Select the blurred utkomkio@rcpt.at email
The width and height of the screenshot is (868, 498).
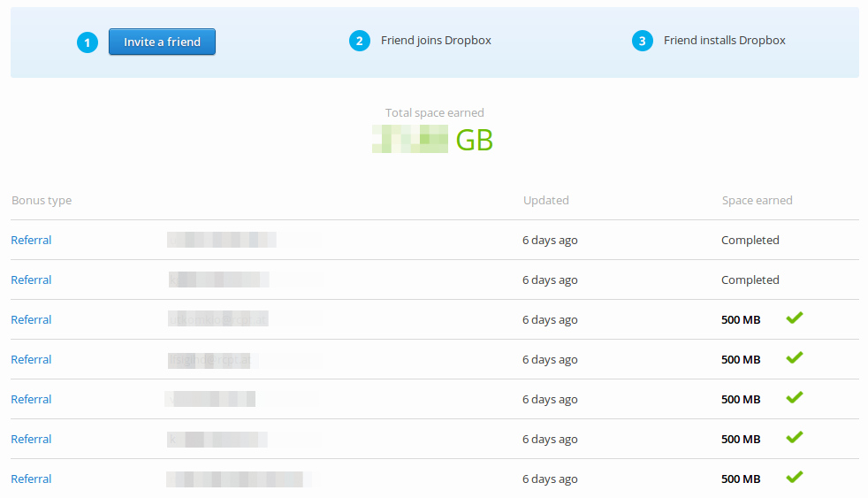[x=218, y=318]
